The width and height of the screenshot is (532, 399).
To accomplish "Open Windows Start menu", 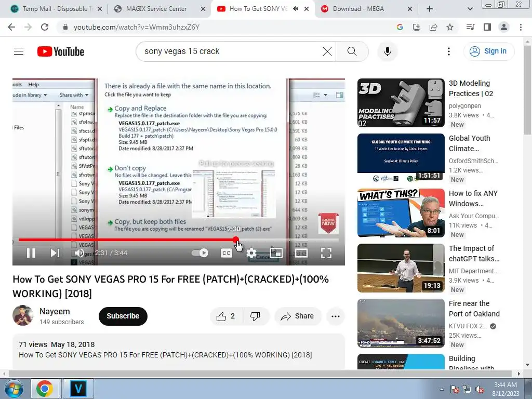I will coord(14,388).
